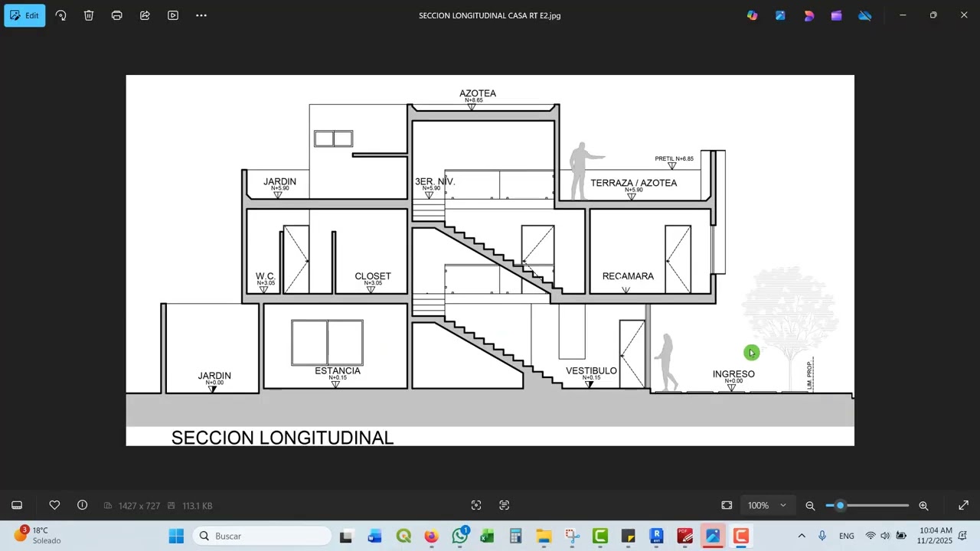Rotate the image using the rotate icon

tap(61, 15)
